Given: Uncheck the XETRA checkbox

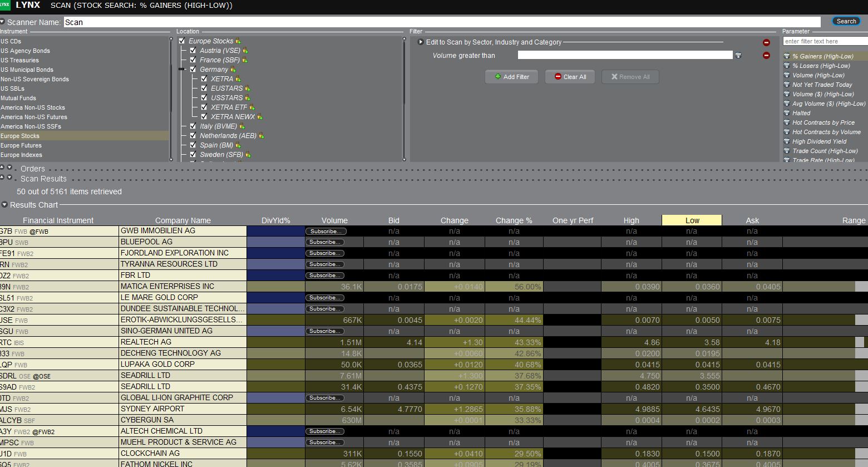Looking at the screenshot, I should [x=204, y=78].
